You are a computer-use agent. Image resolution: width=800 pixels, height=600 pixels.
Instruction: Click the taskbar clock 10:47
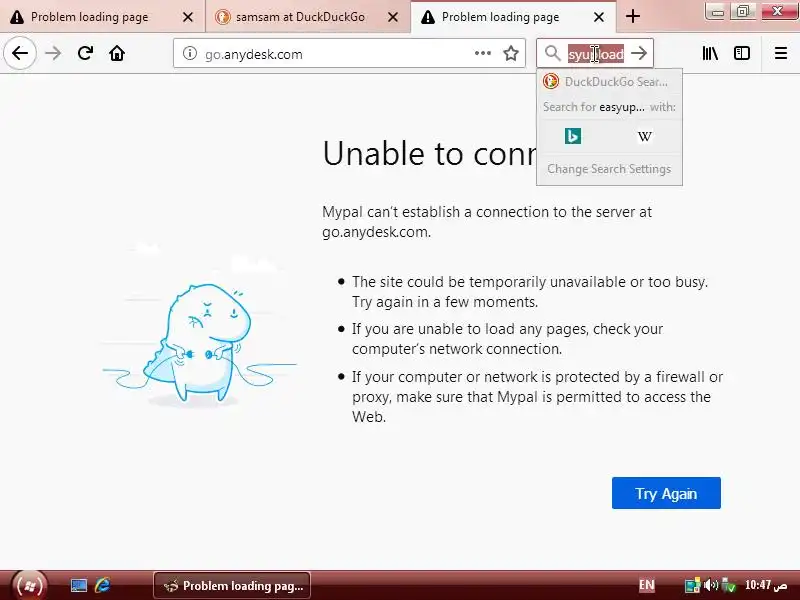pyautogui.click(x=765, y=585)
